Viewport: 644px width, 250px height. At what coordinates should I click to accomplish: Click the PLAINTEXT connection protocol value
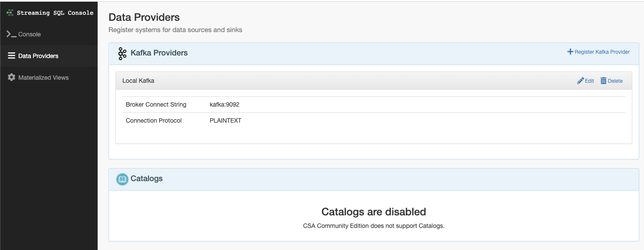225,120
